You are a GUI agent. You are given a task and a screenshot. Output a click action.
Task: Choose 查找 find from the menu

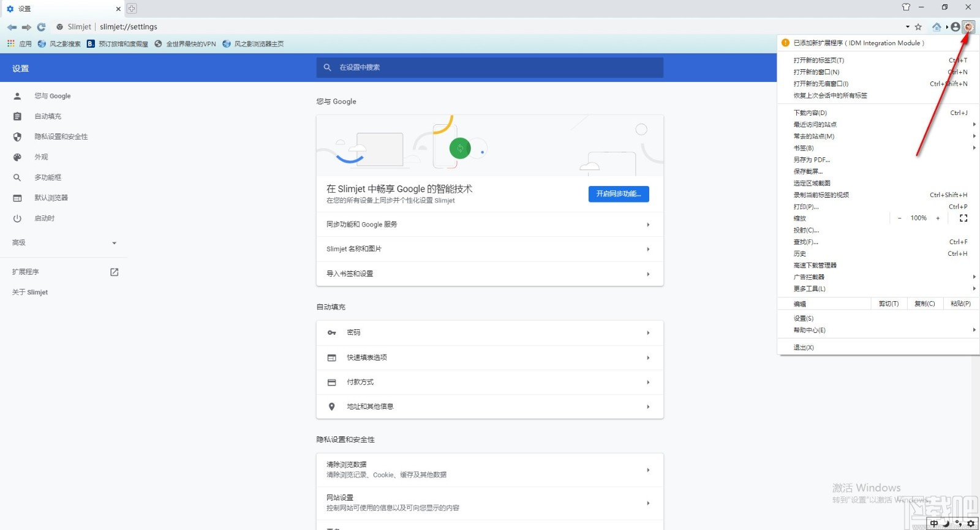click(878, 242)
